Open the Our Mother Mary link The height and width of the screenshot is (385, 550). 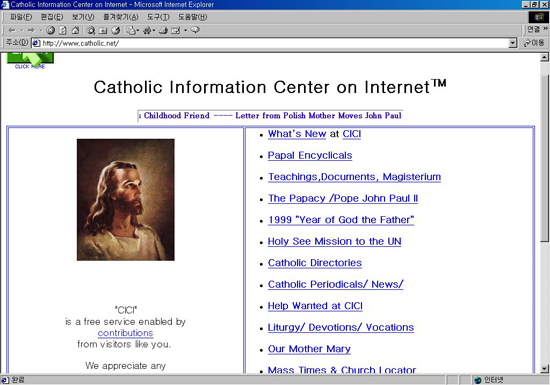point(309,349)
